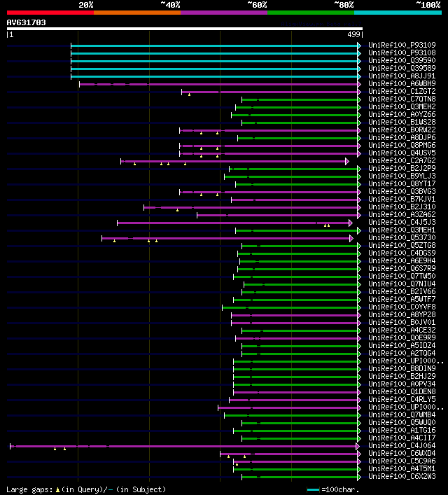This screenshot has height=495, width=448.
Task: Click the UniRef100_Q39589 label
Action: click(x=402, y=68)
